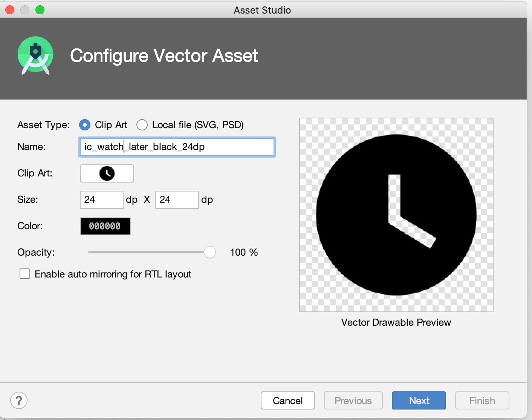Select Local file (SVG, PSD) option

(142, 125)
